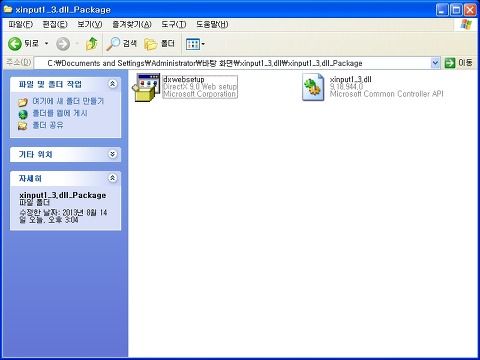Click the publish-to-web globe icon
This screenshot has height=360, width=480.
pyautogui.click(x=23, y=114)
